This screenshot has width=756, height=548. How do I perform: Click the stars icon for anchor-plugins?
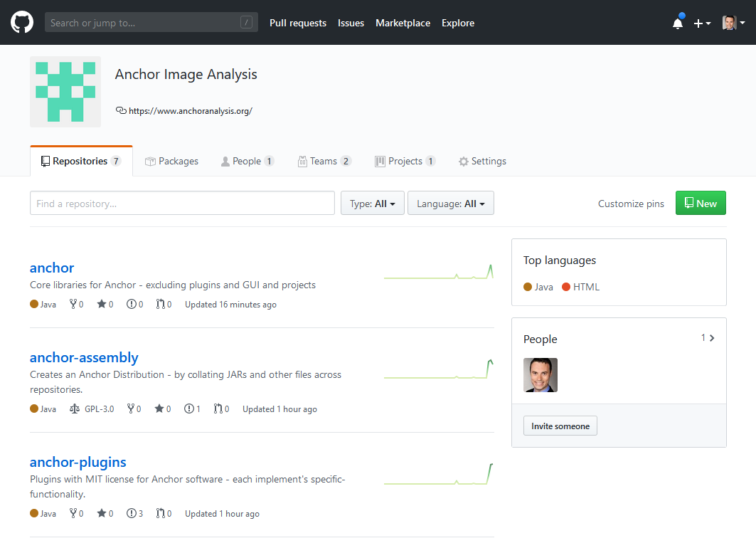point(101,513)
